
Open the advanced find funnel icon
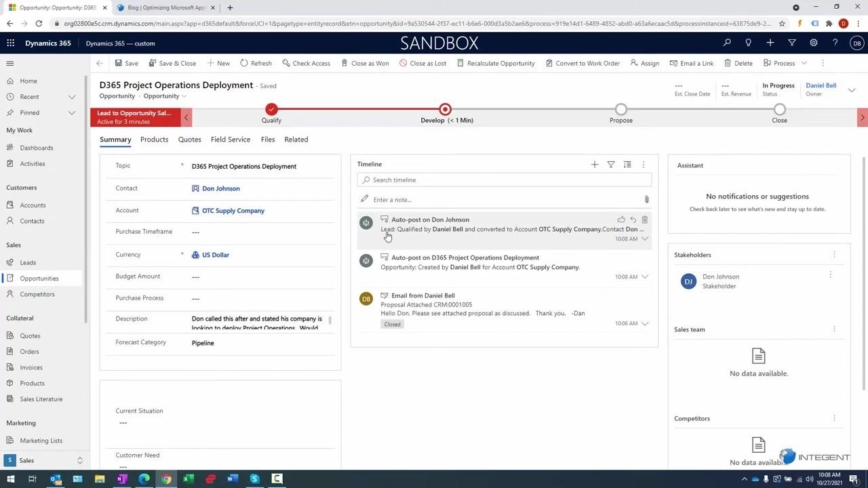[792, 43]
